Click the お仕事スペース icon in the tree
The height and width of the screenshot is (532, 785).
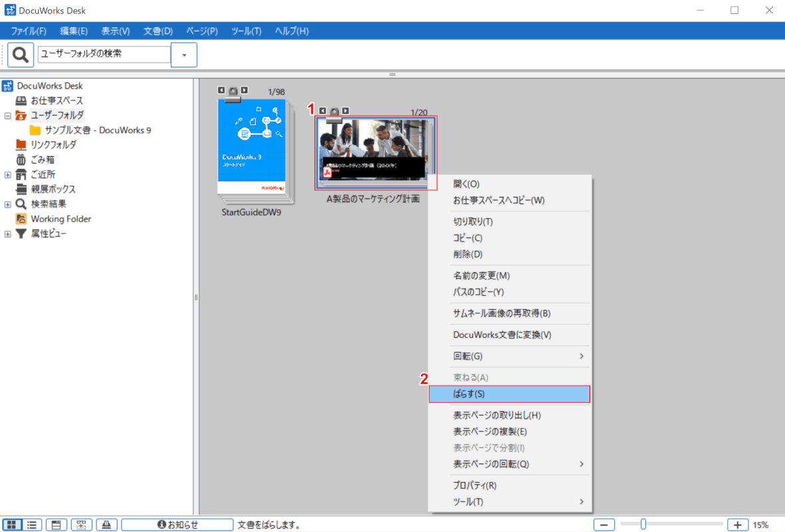pyautogui.click(x=21, y=100)
